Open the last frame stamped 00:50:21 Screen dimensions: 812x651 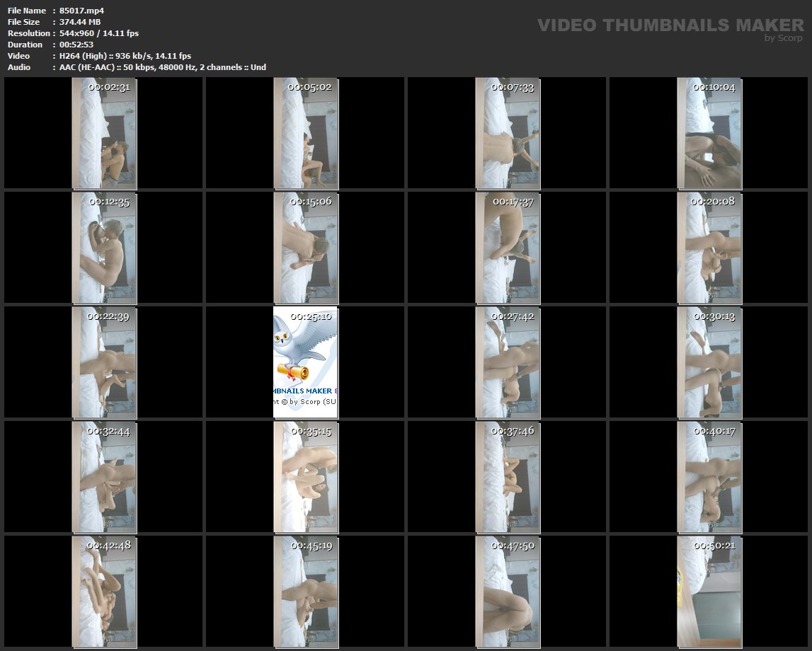[x=709, y=591]
